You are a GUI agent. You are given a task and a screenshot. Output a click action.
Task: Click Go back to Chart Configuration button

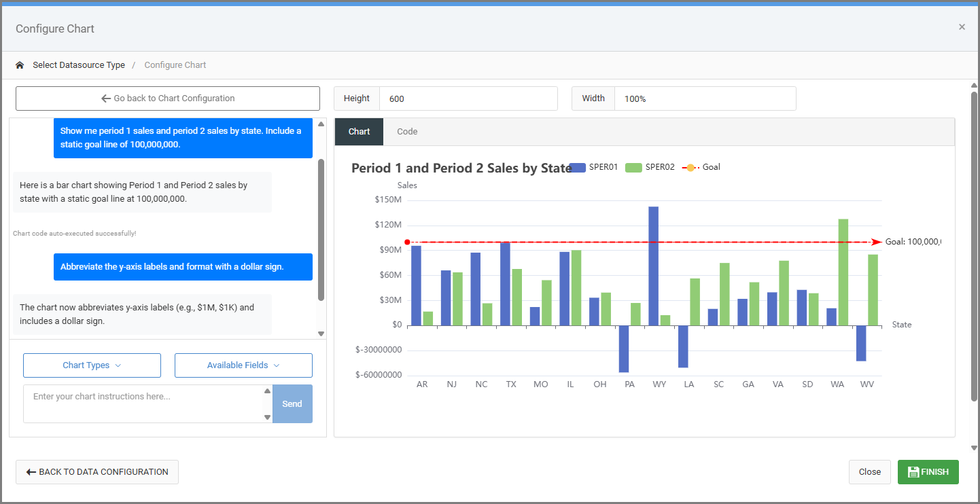[168, 98]
